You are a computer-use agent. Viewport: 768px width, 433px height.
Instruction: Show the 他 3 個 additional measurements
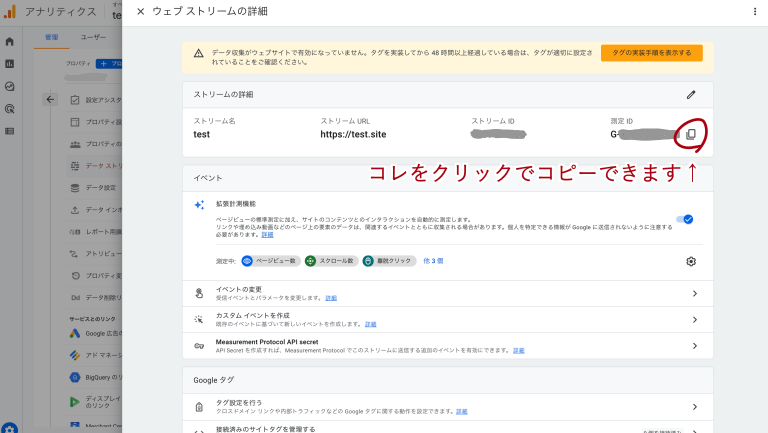433,261
